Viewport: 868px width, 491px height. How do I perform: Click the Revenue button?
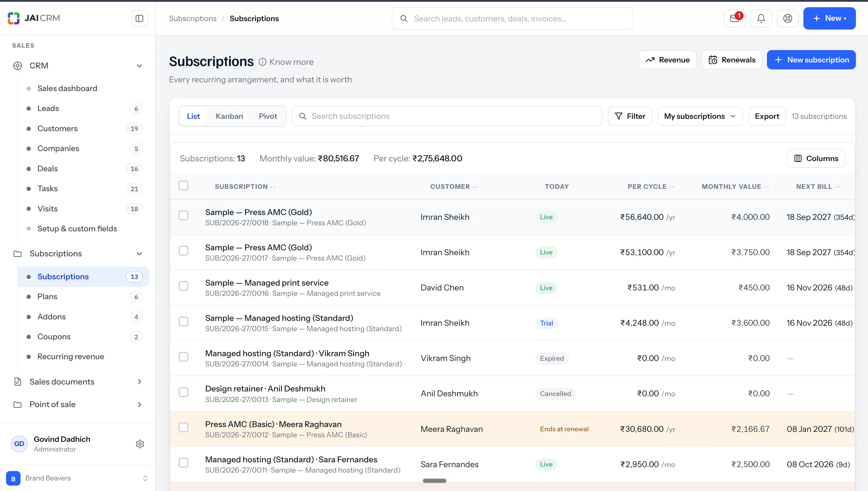pos(667,60)
